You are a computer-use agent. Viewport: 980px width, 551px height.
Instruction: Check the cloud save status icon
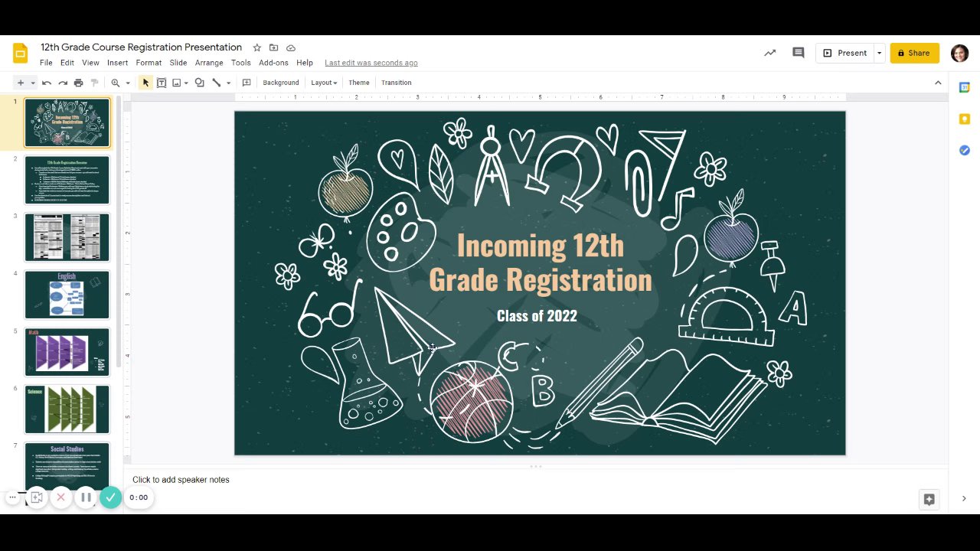(291, 47)
